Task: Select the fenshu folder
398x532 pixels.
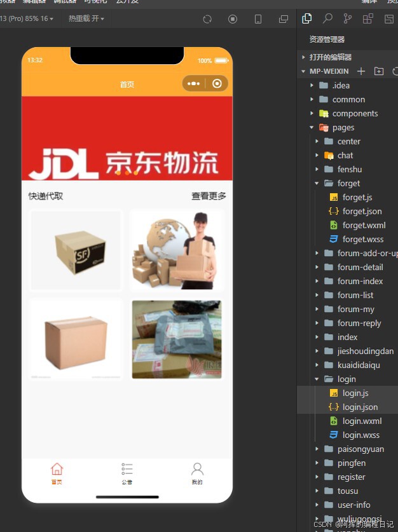Action: (350, 169)
